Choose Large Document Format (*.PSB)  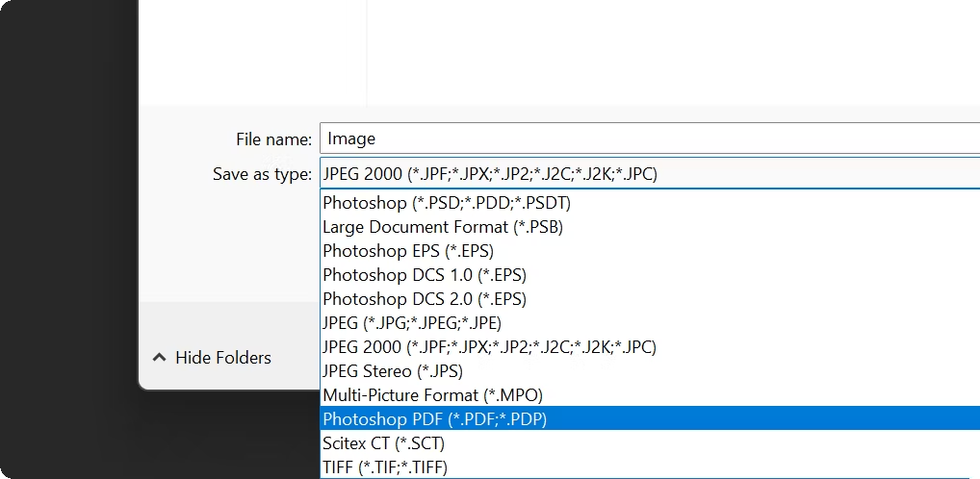point(650,227)
